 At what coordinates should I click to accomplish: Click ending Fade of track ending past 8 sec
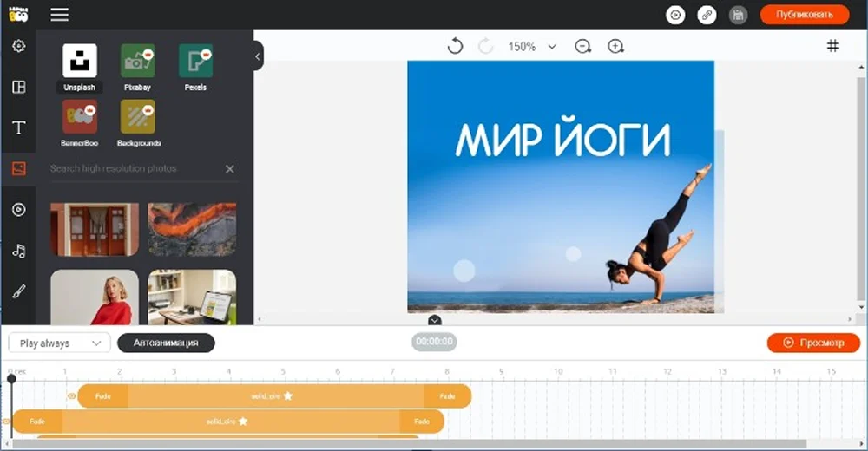447,396
